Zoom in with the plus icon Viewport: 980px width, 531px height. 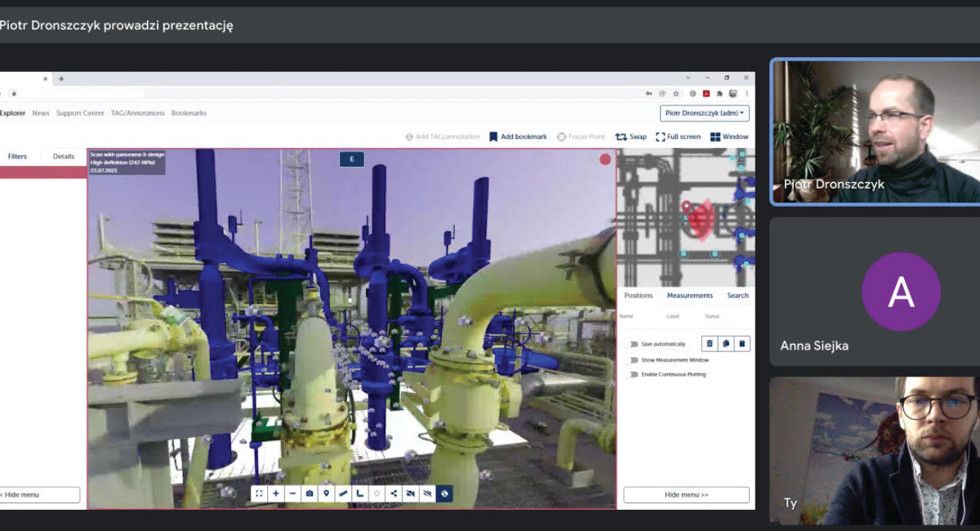pyautogui.click(x=276, y=493)
